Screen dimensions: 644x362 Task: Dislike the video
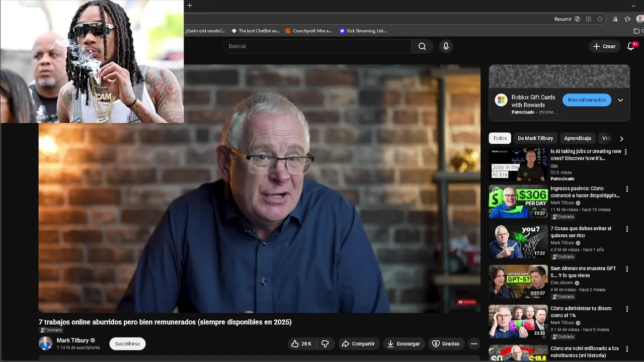pyautogui.click(x=325, y=344)
